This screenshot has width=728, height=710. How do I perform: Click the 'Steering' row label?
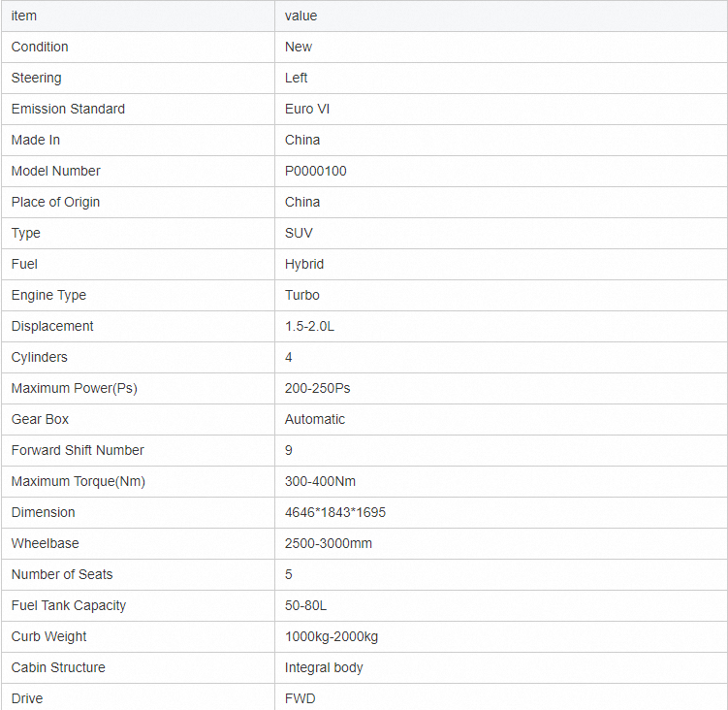tap(36, 78)
